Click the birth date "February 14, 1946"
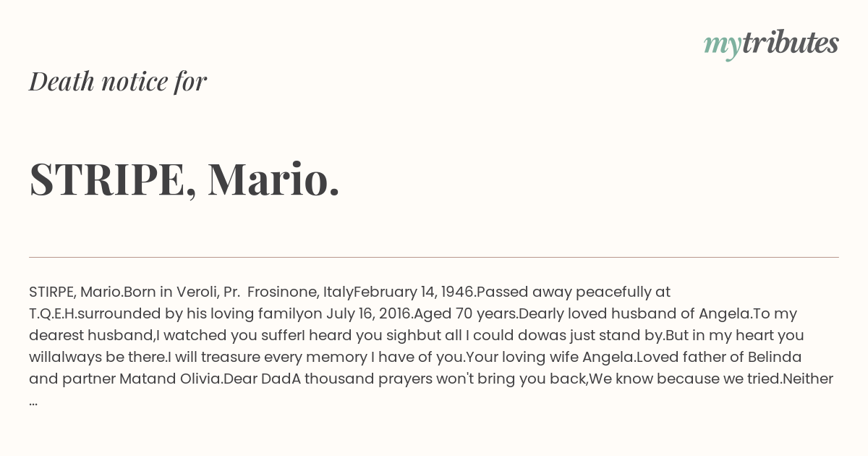Screen dimensions: 868x456 coord(414,292)
